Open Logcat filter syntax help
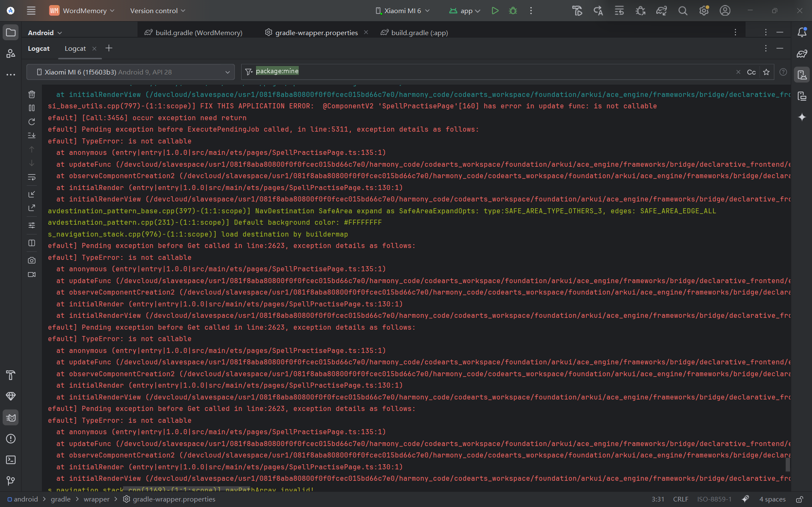This screenshot has height=507, width=812. [783, 72]
